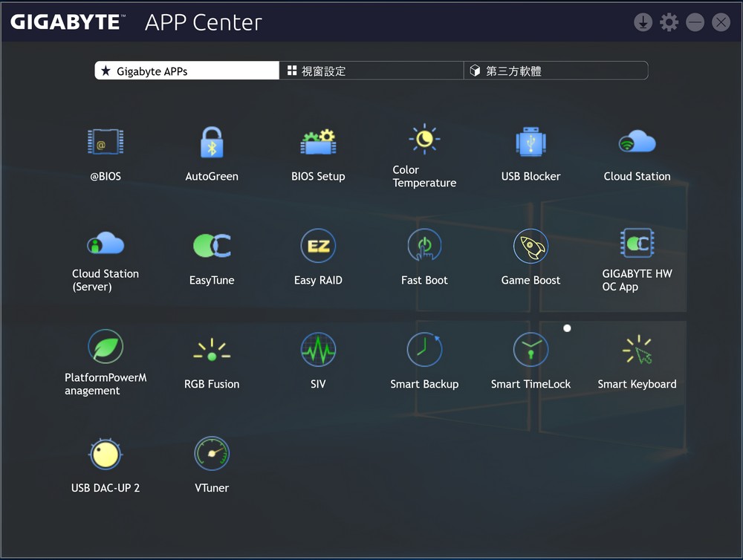The width and height of the screenshot is (743, 560).
Task: Open the USB DAC-UP 2 knob icon
Action: pos(106,453)
